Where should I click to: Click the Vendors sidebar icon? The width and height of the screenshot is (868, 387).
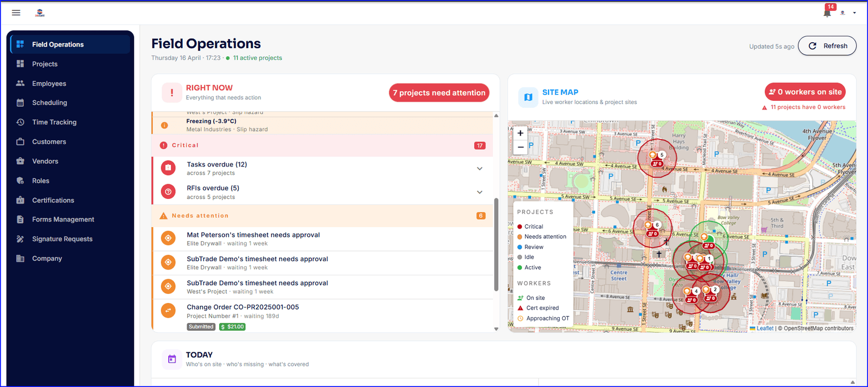tap(20, 161)
